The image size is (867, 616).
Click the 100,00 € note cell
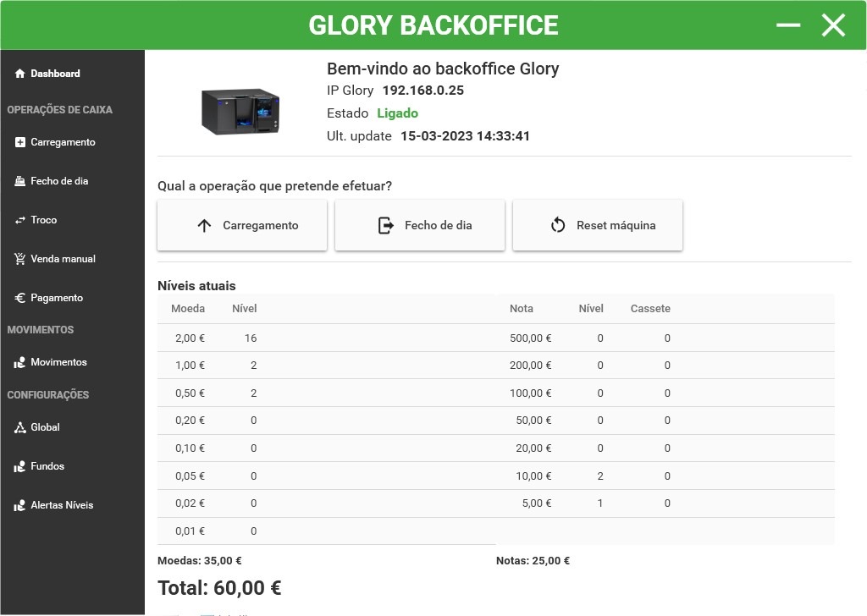(530, 393)
